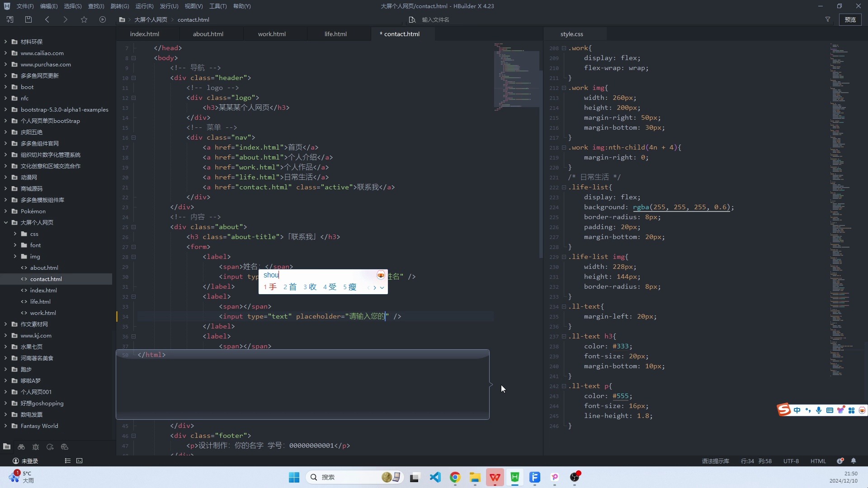868x488 pixels.
Task: Click the bookmark star icon
Action: pos(84,19)
